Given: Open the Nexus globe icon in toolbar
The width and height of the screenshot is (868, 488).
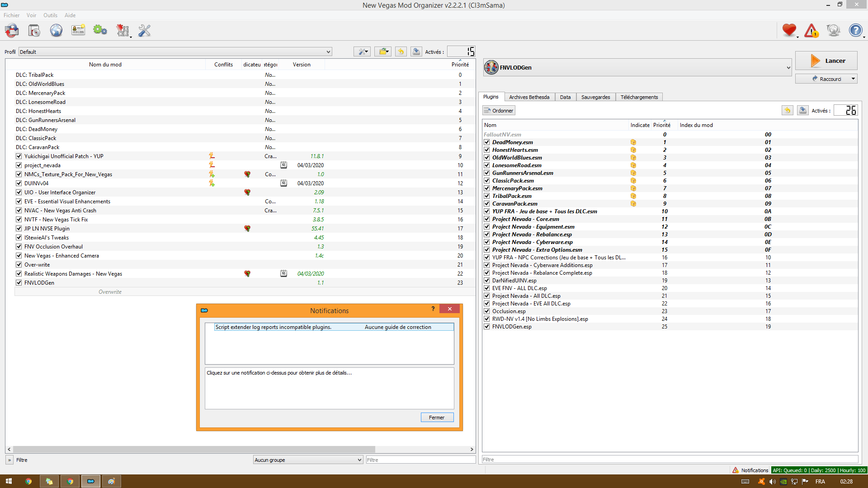Looking at the screenshot, I should [56, 31].
